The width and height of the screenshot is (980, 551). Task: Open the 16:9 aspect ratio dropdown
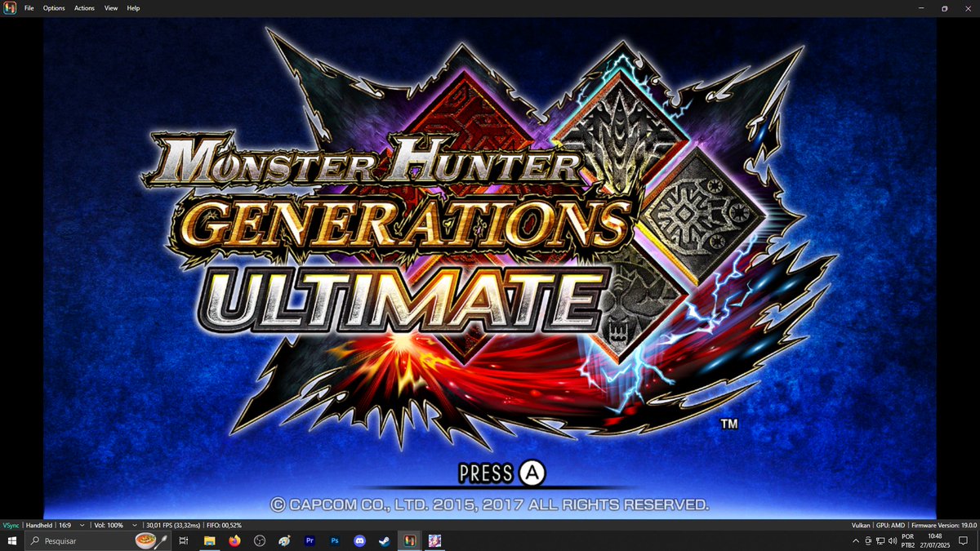71,525
